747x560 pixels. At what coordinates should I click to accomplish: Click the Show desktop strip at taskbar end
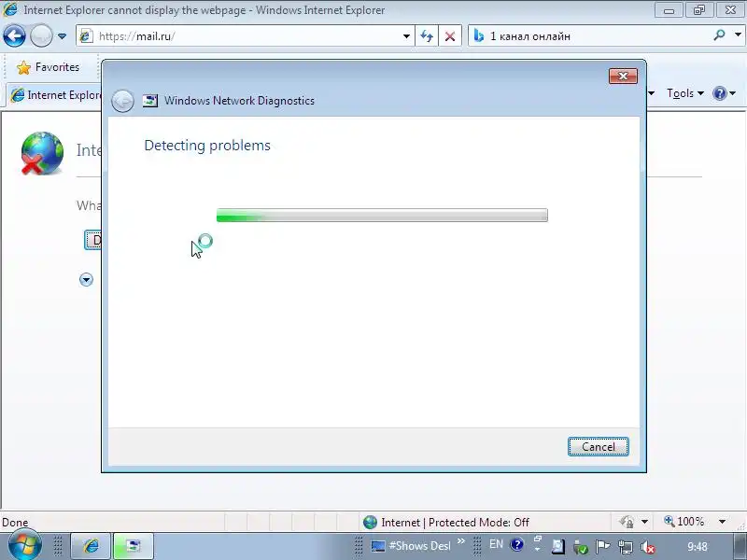739,546
